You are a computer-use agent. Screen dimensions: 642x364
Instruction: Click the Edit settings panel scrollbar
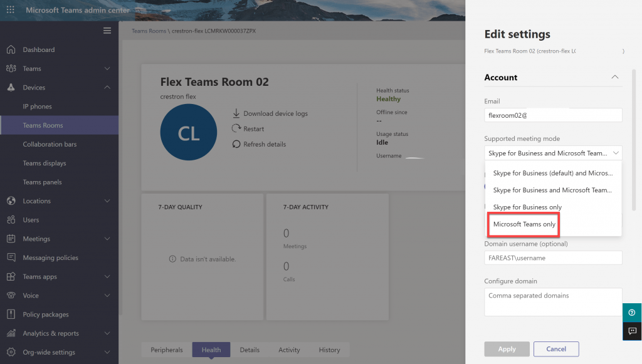(634, 140)
